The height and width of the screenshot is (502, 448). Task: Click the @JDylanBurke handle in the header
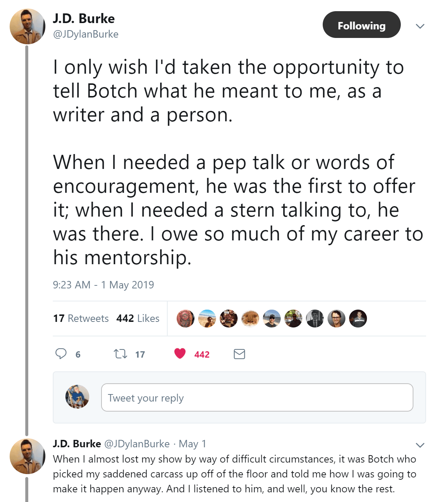point(86,34)
